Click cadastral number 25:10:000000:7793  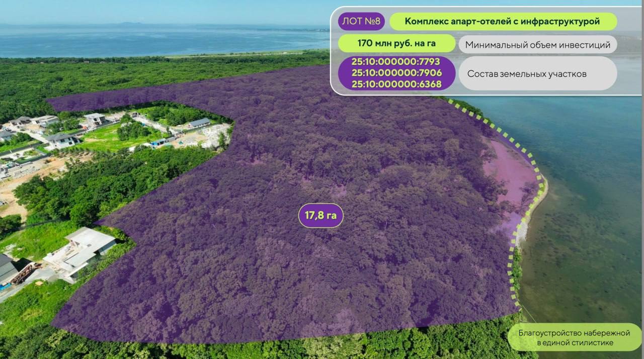click(396, 62)
